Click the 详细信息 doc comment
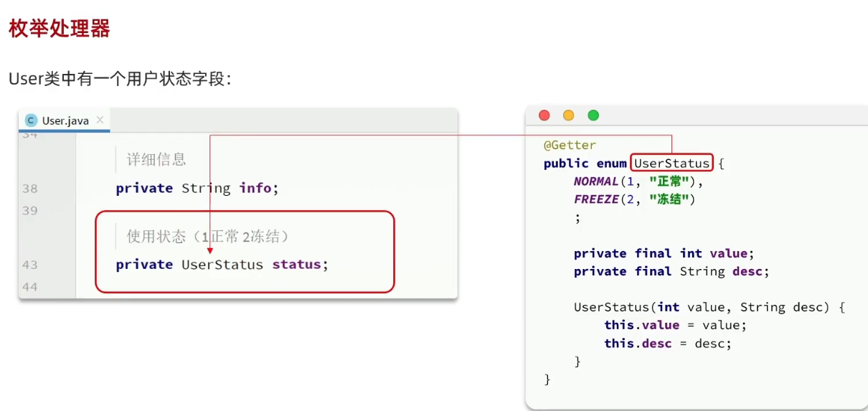This screenshot has height=411, width=868. 156,160
